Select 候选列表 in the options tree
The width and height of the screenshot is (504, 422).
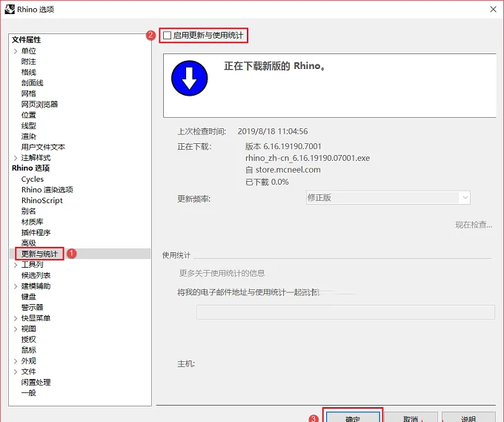[36, 275]
